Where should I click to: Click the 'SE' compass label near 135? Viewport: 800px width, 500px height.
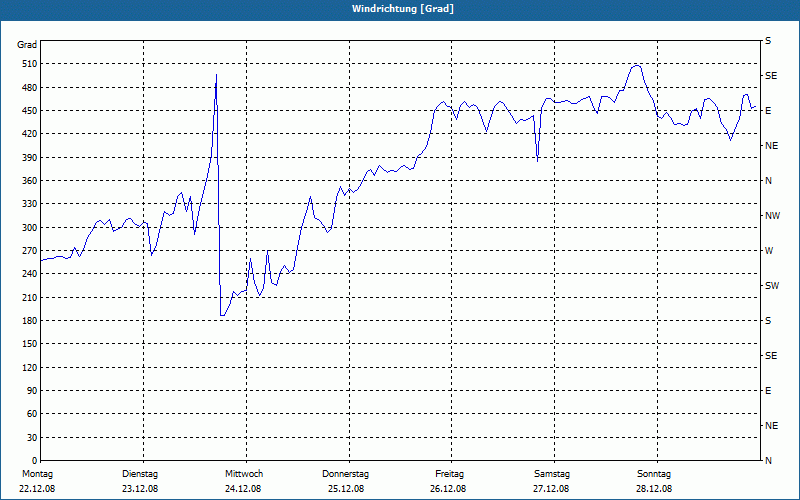pos(771,356)
